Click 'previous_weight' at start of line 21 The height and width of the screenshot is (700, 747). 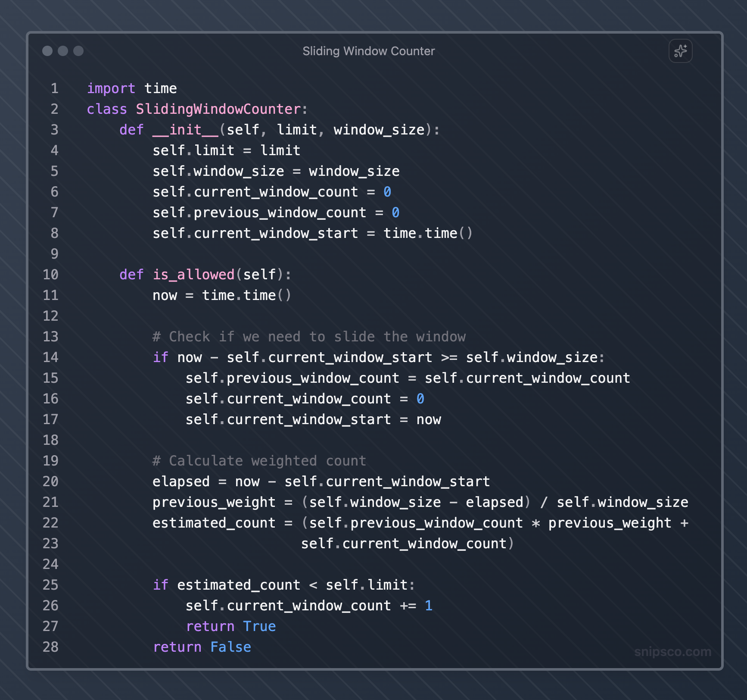tap(214, 502)
